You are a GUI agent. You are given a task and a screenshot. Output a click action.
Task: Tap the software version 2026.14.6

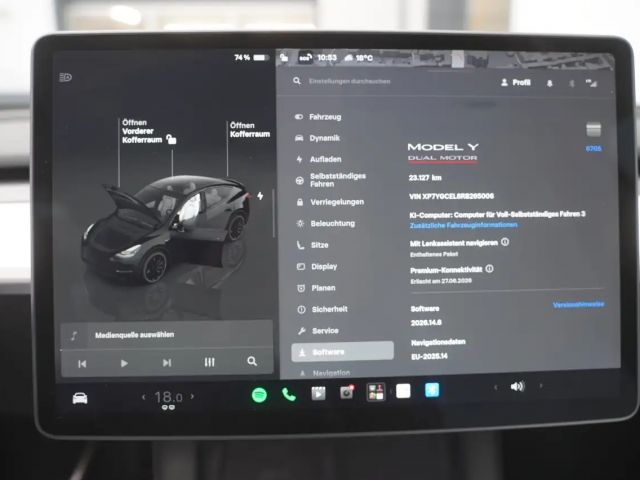click(426, 322)
